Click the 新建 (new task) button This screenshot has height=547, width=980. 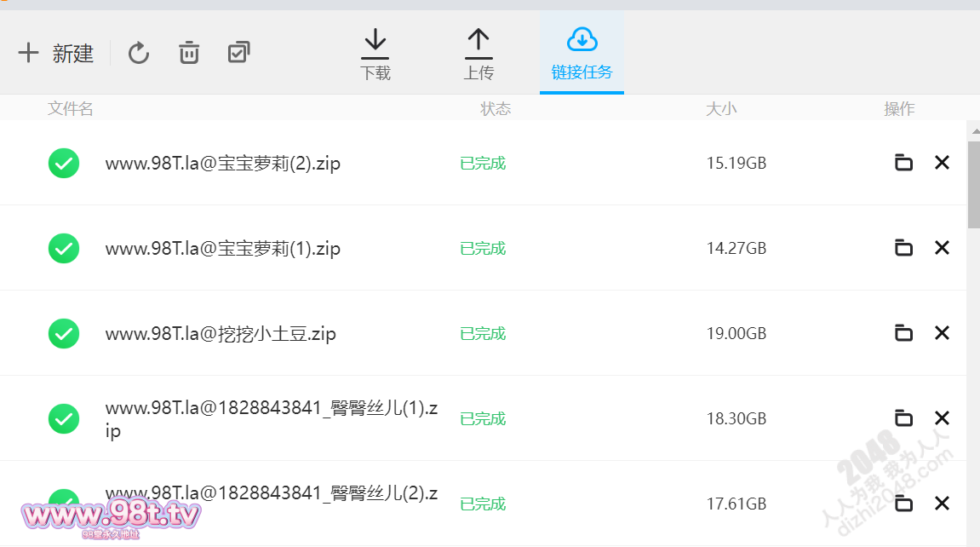55,53
